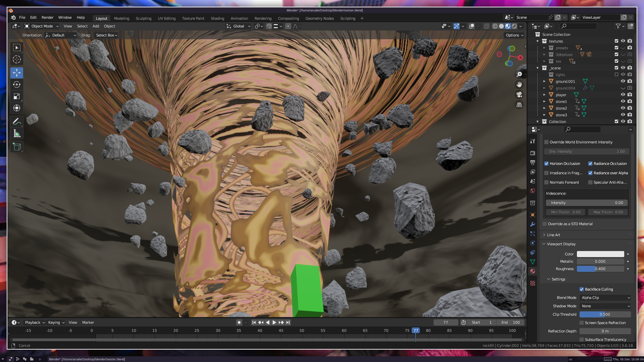This screenshot has height=362, width=644.
Task: Select the Measure tool
Action: (x=17, y=134)
